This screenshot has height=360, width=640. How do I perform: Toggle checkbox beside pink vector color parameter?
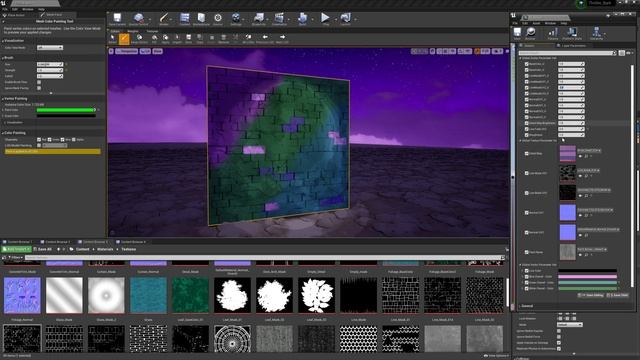tap(527, 276)
